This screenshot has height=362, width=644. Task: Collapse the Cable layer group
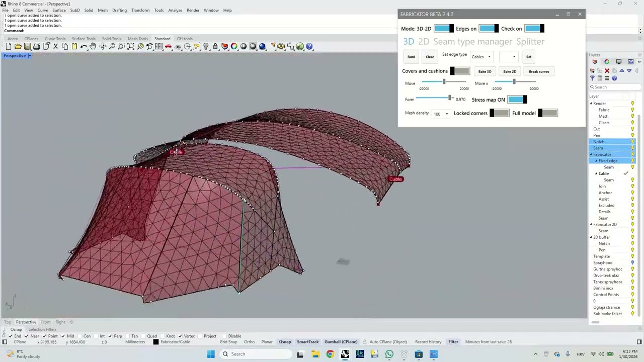596,173
